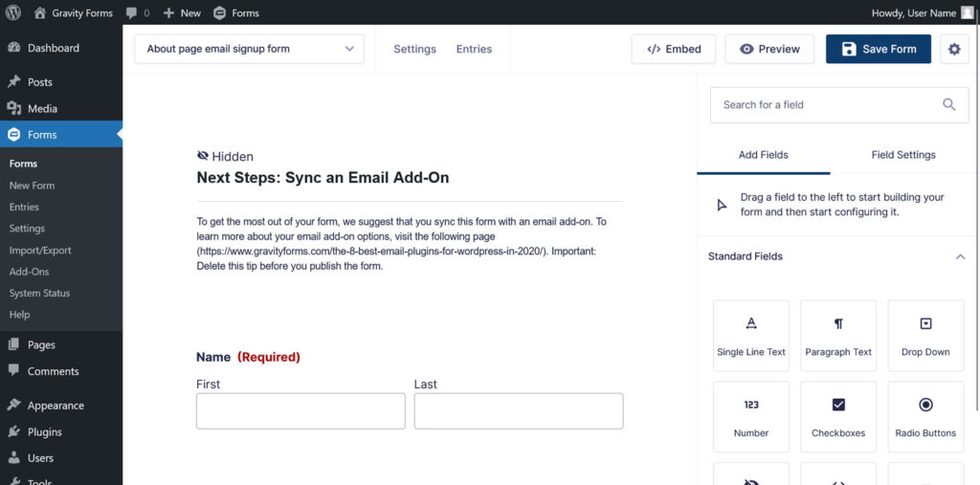Open the form settings gear icon
The width and height of the screenshot is (980, 485).
tap(953, 49)
